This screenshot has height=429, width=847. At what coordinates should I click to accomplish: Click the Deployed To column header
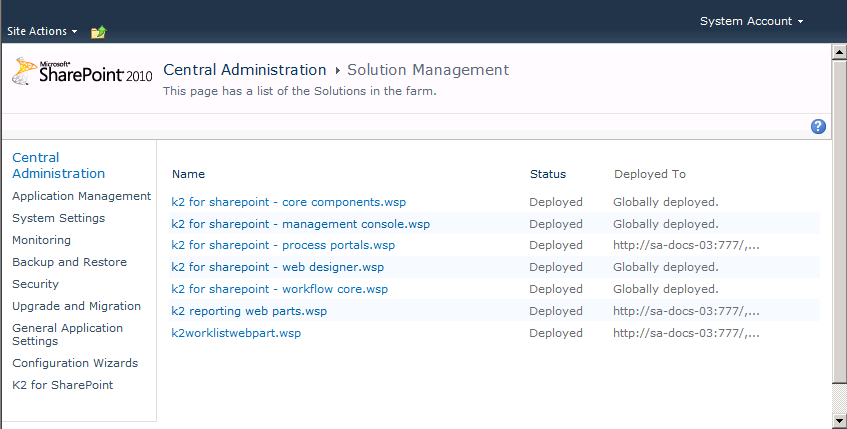click(x=650, y=174)
